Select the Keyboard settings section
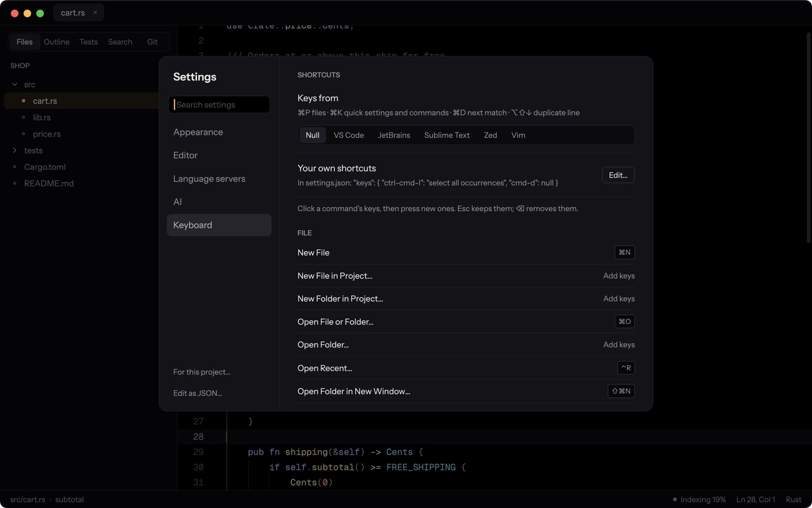The height and width of the screenshot is (508, 812). pos(219,225)
